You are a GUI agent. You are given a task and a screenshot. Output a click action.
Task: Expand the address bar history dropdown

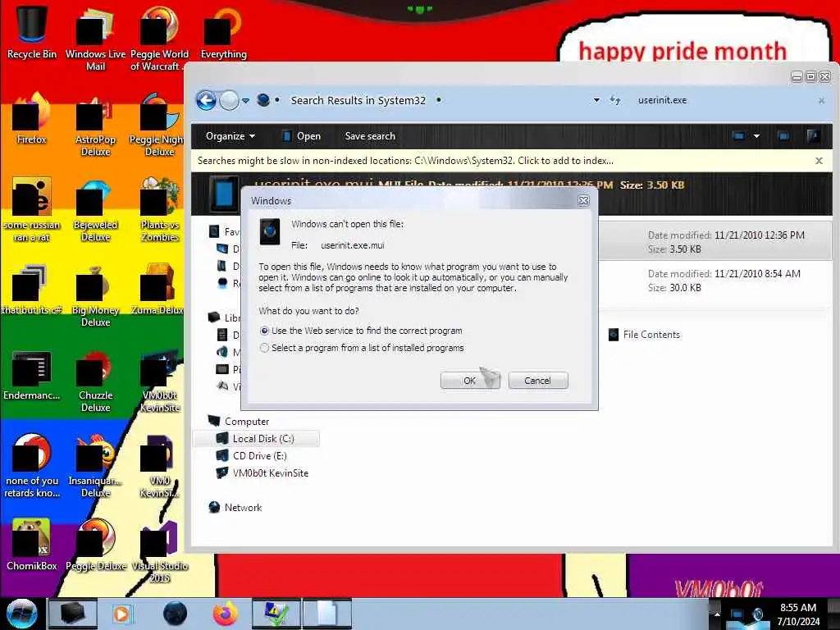596,100
